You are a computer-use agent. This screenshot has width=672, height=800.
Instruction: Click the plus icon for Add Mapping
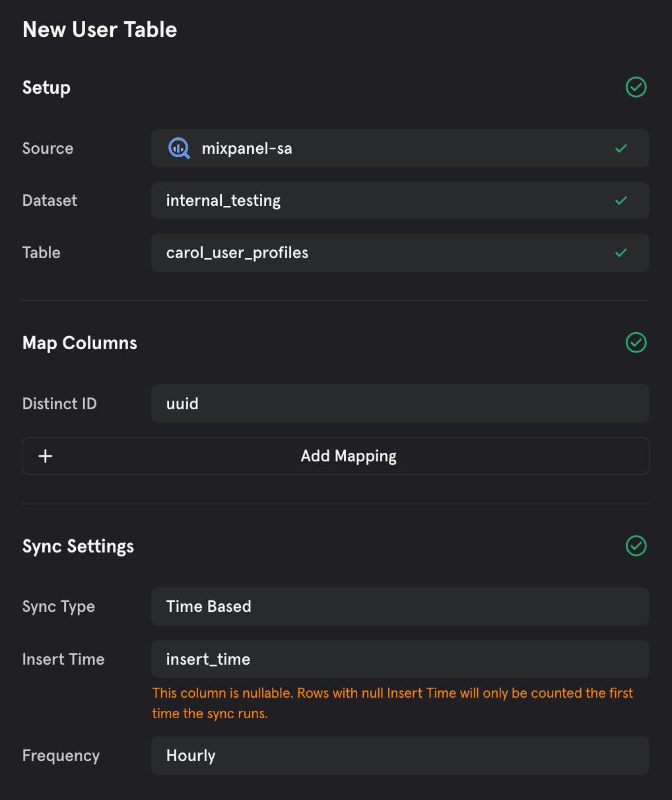pyautogui.click(x=46, y=456)
